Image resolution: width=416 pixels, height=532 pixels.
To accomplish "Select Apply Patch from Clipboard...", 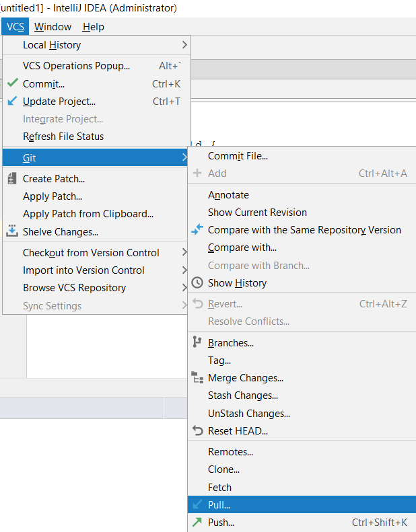I will [88, 214].
